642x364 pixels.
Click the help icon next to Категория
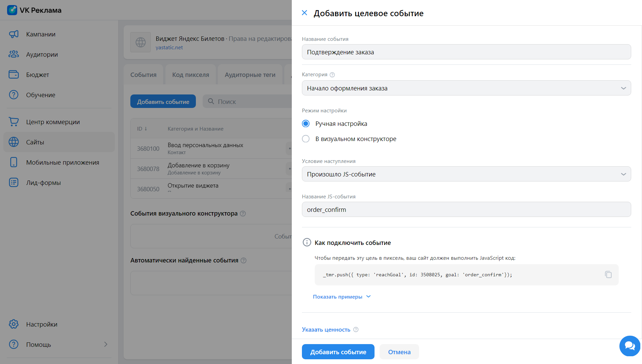click(x=332, y=75)
